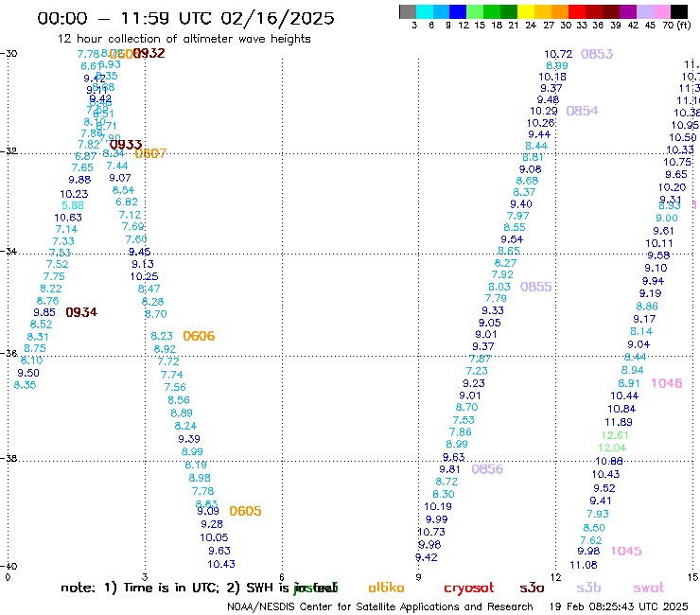Click the 'note: 1) Time is in UTC' text
The height and width of the screenshot is (615, 700).
click(x=140, y=588)
